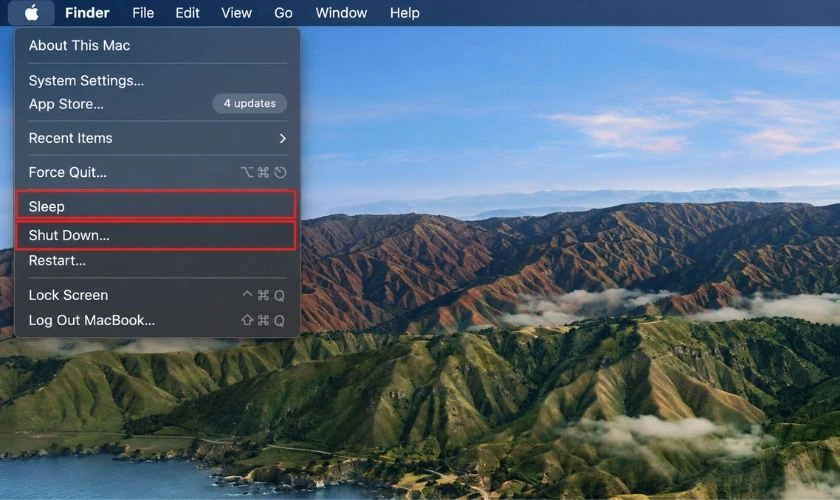Open System Settings from Apple menu

(x=156, y=80)
